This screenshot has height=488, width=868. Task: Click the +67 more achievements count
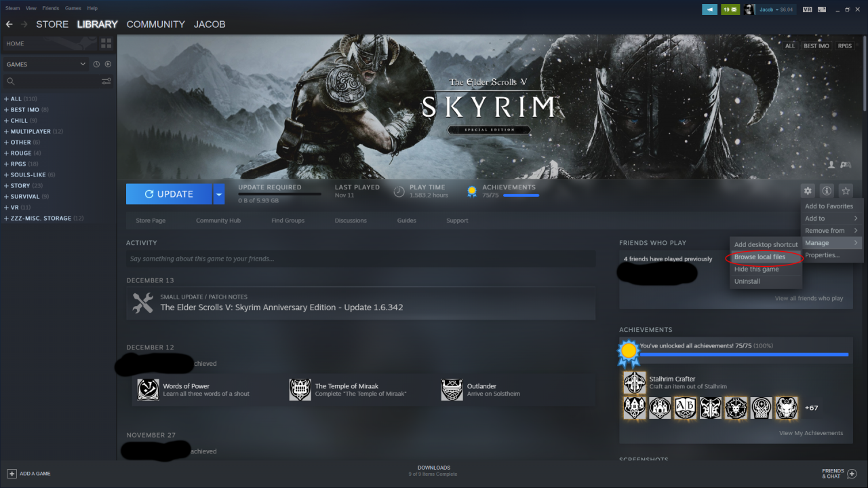[811, 408]
